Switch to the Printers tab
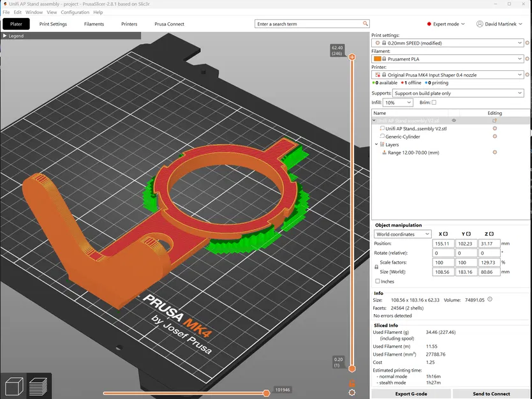The image size is (532, 399). tap(129, 24)
